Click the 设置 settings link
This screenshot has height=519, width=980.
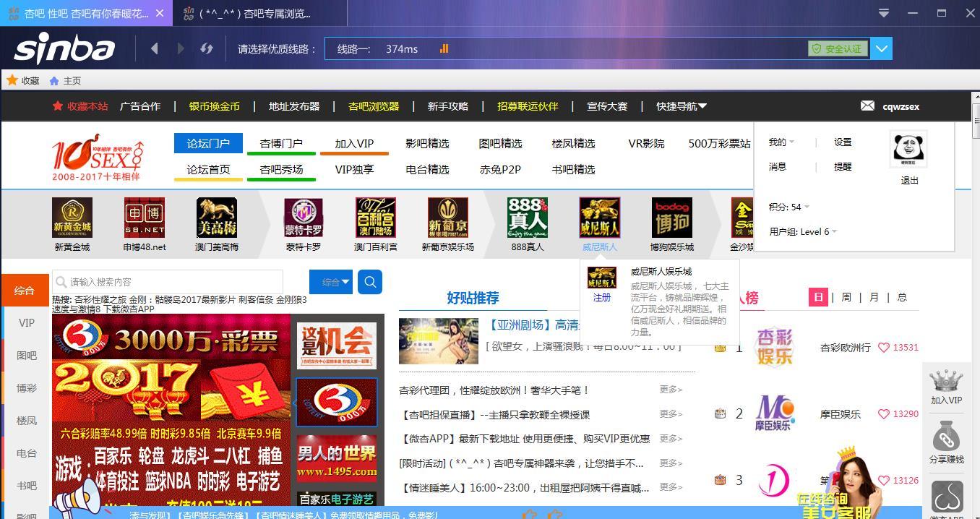tap(843, 142)
